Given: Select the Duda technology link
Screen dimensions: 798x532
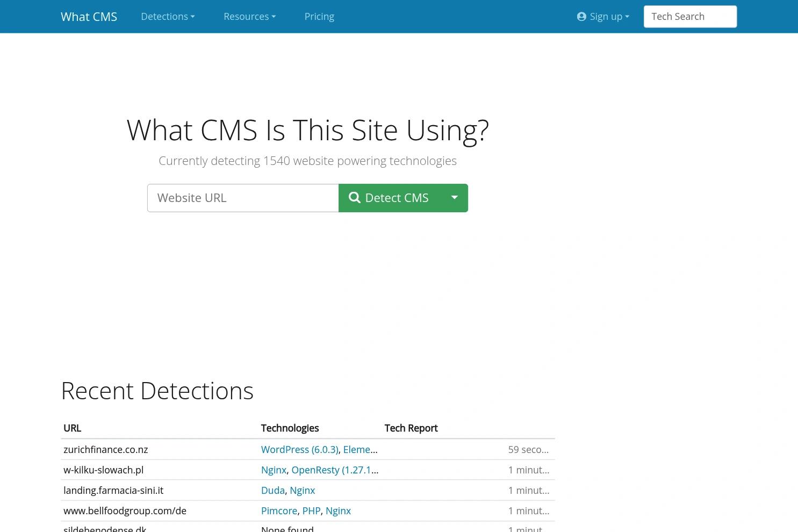Looking at the screenshot, I should tap(272, 490).
